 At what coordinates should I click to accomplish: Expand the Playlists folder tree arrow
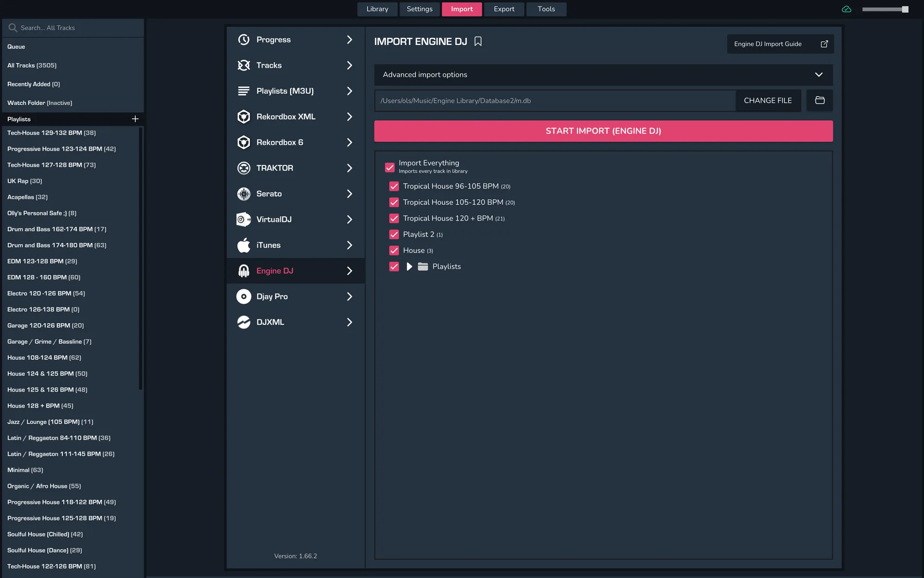409,266
